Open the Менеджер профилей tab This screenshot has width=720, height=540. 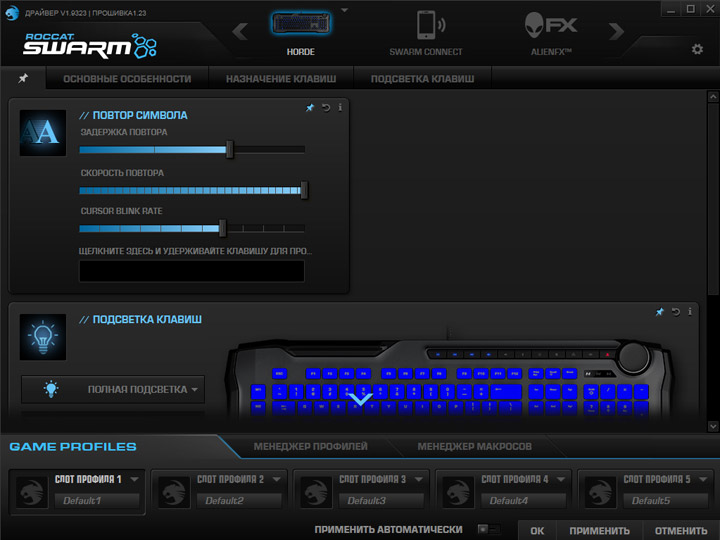click(310, 446)
